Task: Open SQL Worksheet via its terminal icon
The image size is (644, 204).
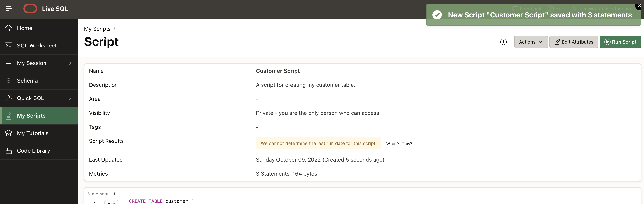Action: coord(9,46)
